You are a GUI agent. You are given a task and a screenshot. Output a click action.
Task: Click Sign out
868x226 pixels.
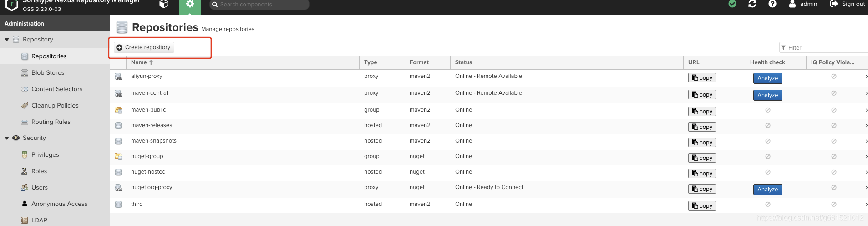[x=847, y=4]
